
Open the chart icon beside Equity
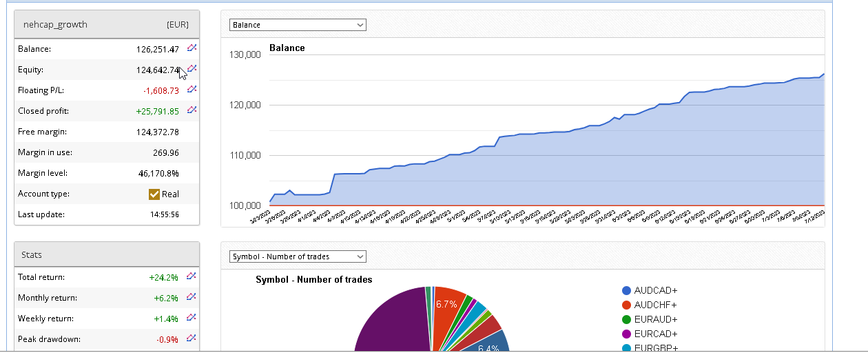[x=192, y=69]
